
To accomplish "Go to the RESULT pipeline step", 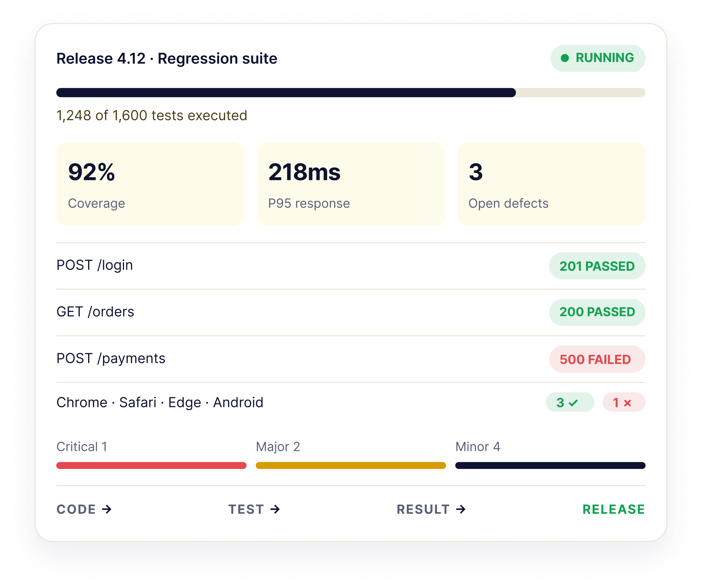I will click(x=423, y=509).
